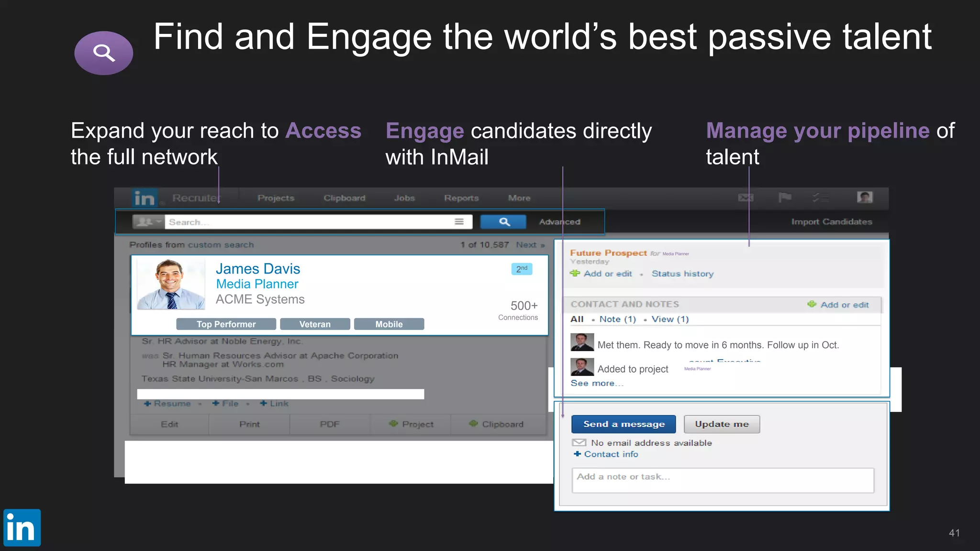Image resolution: width=980 pixels, height=551 pixels.
Task: Select the Note (1) filter
Action: [618, 319]
